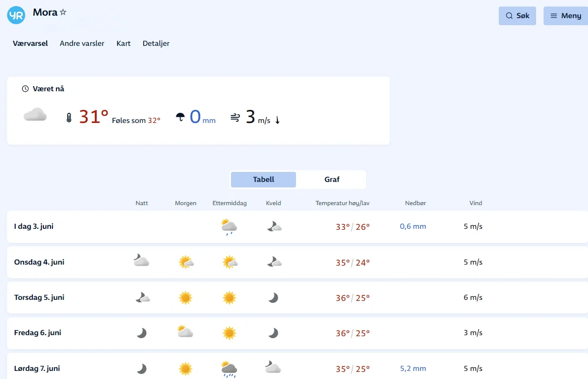Viewport: 588px width, 379px height.
Task: Expand the Onsdag 4. juni forecast row
Action: pyautogui.click(x=39, y=262)
